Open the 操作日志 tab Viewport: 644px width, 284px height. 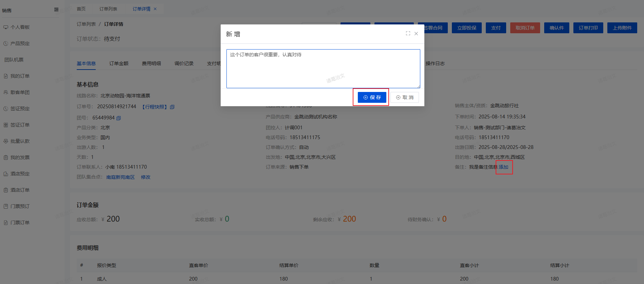tap(435, 63)
